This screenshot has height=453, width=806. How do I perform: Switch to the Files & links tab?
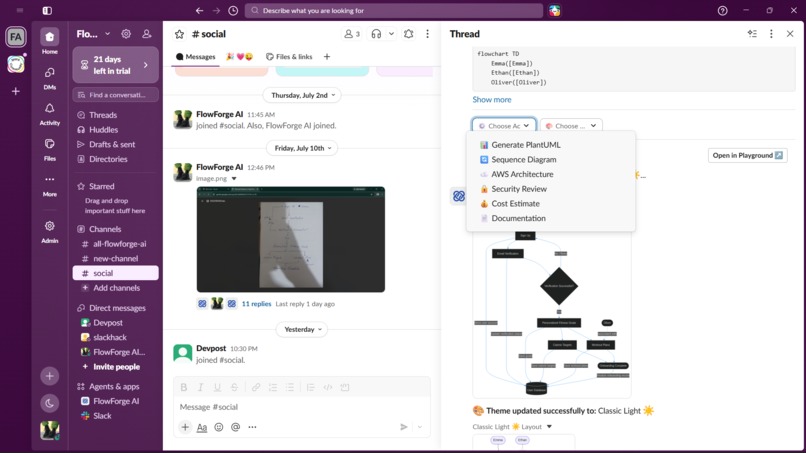click(289, 57)
